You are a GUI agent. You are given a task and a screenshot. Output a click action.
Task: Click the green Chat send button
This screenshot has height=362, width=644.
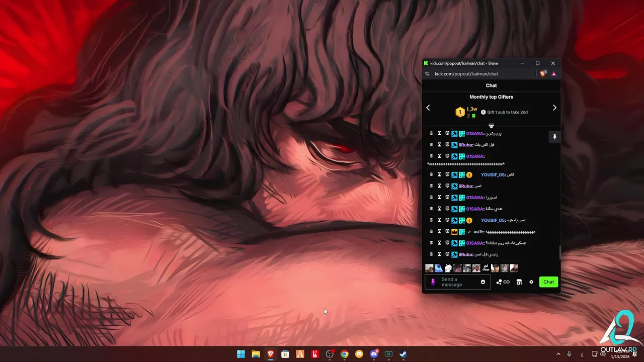click(x=548, y=282)
